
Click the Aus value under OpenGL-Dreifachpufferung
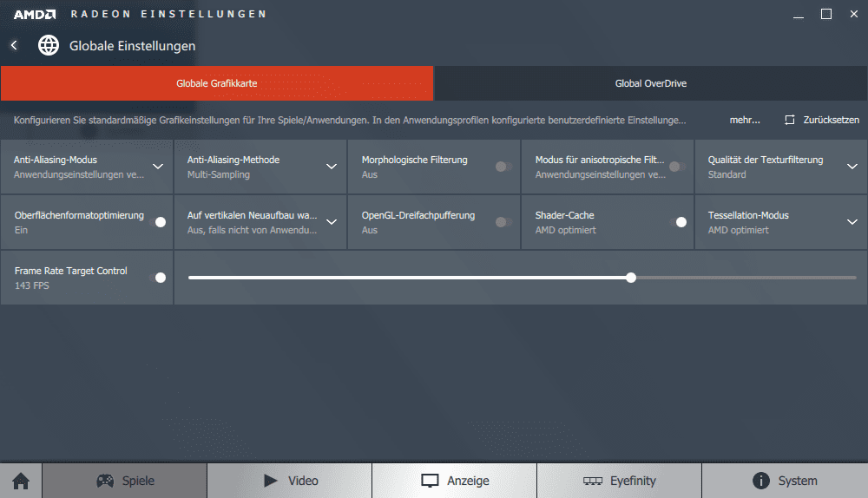coord(369,230)
